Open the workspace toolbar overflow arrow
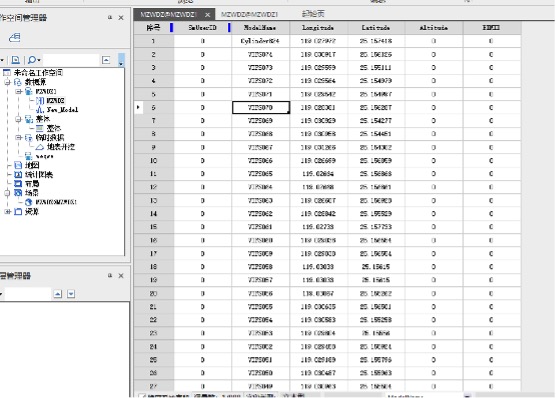Screen dimensions: 556x398 [x=121, y=60]
